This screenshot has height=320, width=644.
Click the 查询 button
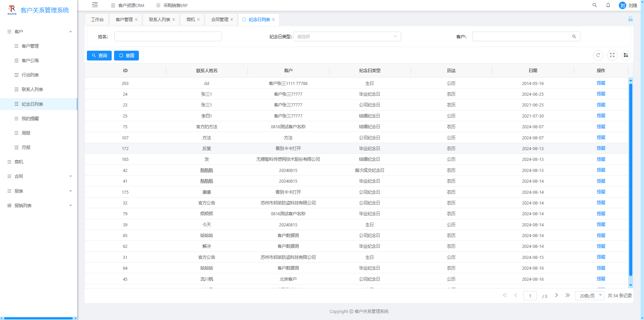[99, 56]
